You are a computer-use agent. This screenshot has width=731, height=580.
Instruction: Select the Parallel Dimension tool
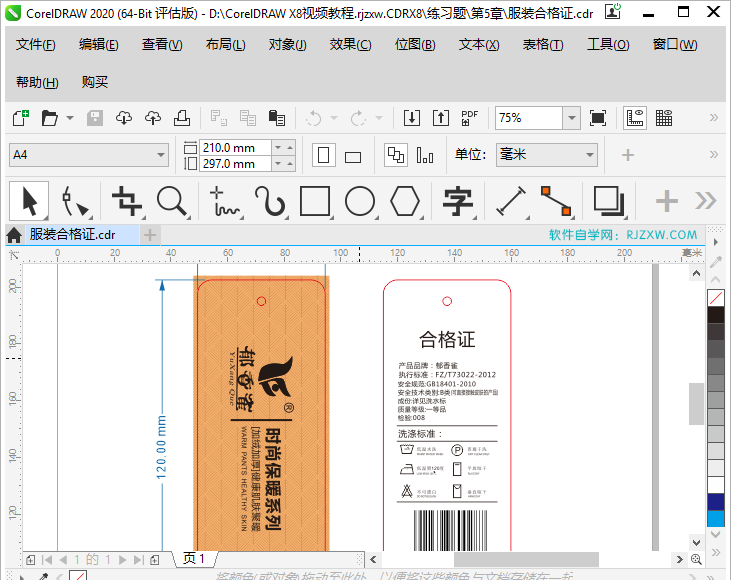point(511,201)
